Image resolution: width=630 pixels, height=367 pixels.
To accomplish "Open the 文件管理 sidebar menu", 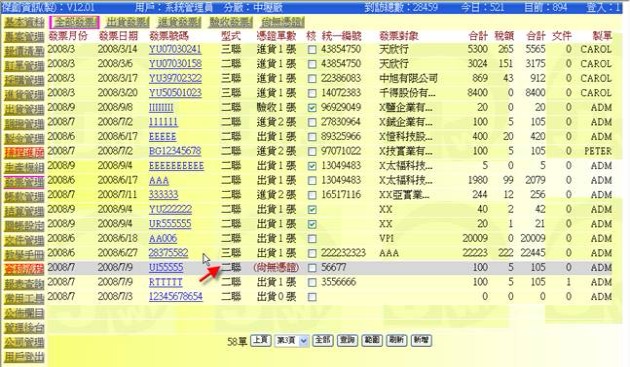I will tap(24, 241).
